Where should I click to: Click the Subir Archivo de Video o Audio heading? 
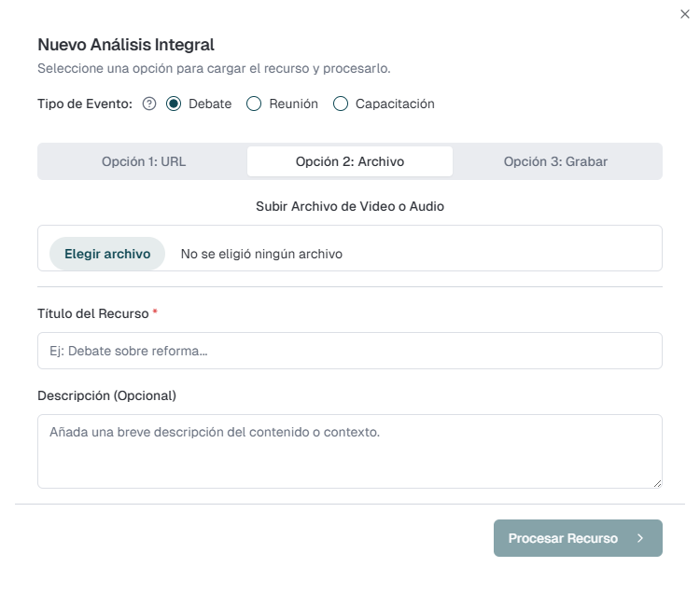350,206
